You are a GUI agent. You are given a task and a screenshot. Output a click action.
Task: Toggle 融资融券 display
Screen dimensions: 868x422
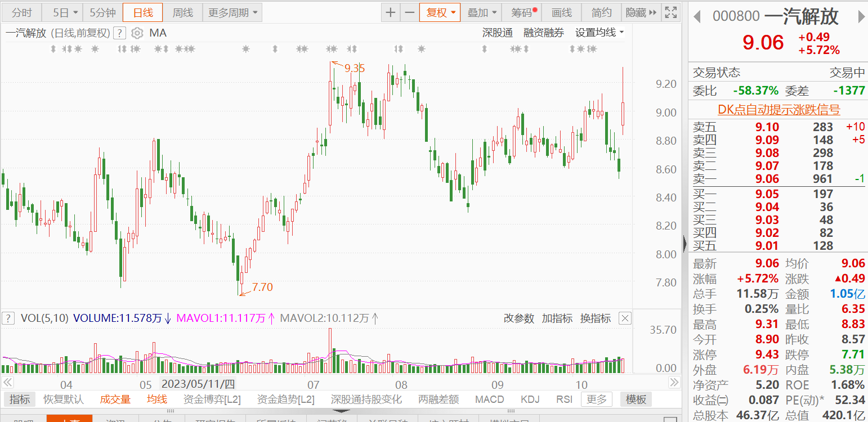click(x=544, y=33)
